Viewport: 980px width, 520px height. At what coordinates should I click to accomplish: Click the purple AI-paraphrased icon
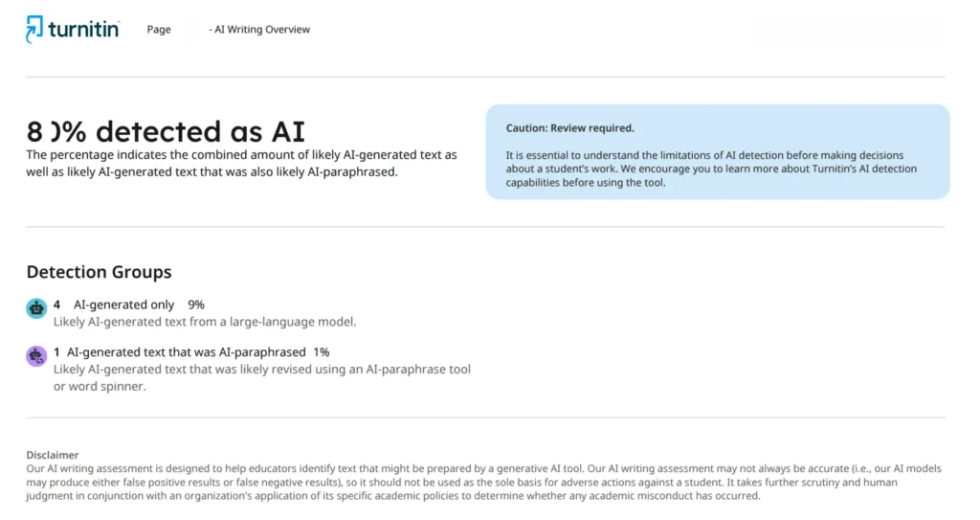click(x=36, y=356)
